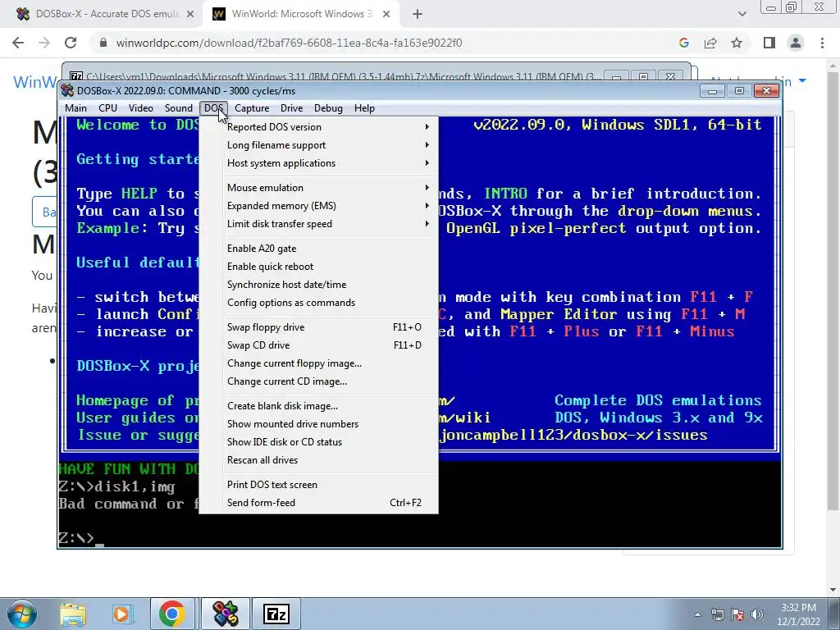Open Chrome tab search chevron
Screen dimensions: 840x630
(742, 15)
